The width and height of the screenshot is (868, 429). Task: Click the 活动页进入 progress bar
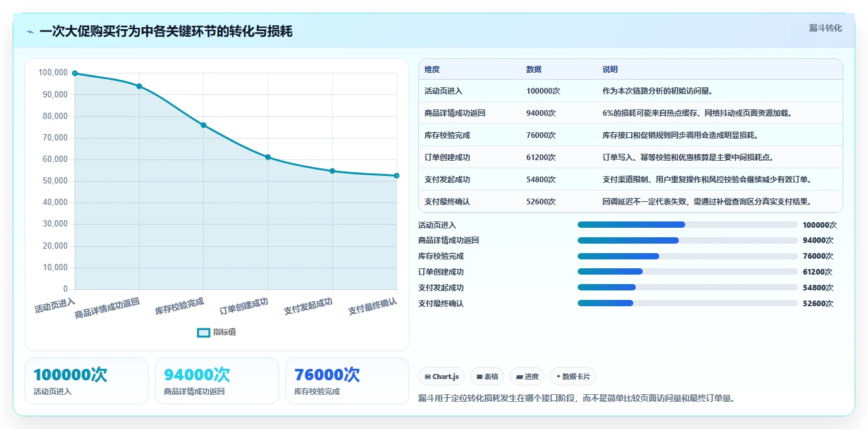tap(687, 225)
